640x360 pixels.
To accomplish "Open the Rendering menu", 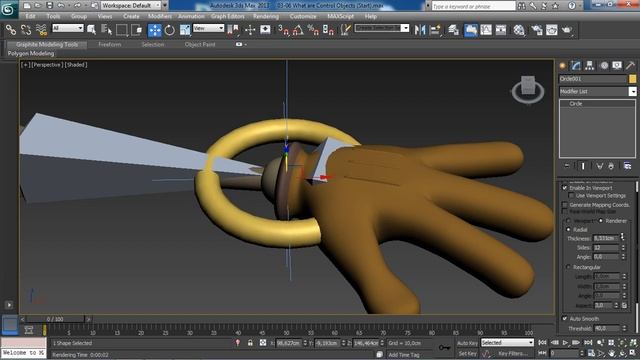I will 266,16.
